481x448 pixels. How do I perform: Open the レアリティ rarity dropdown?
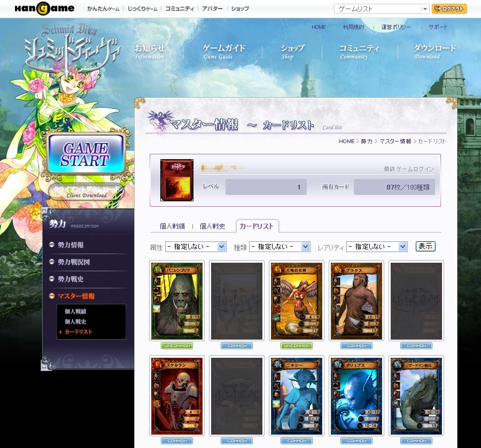click(x=377, y=247)
